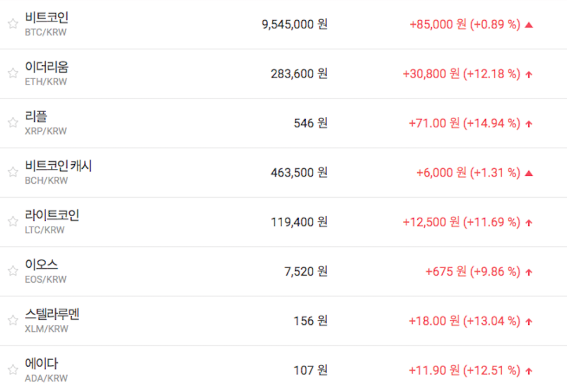
Task: Click the 라이트코인 +11.69 % change
Action: pos(492,222)
